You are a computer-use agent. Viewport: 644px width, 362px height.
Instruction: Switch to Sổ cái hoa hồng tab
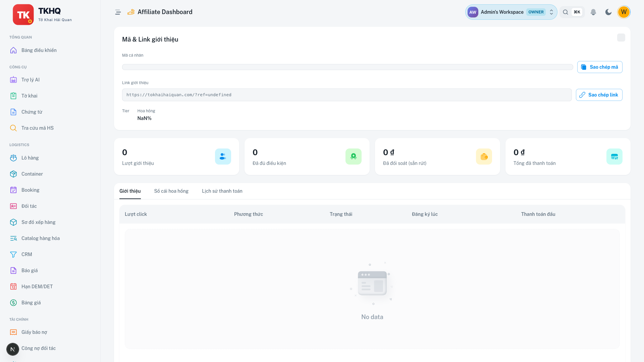(171, 191)
